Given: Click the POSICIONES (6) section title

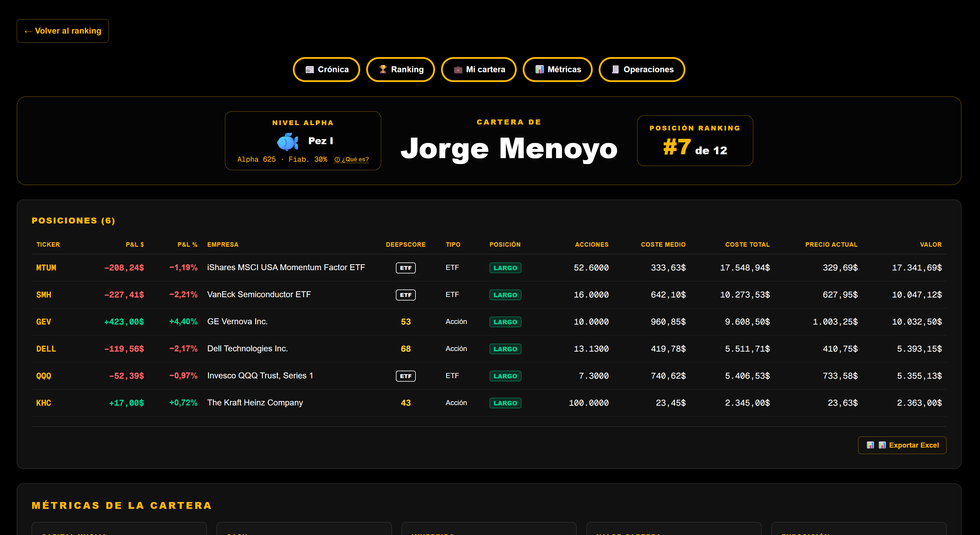Looking at the screenshot, I should pos(73,221).
